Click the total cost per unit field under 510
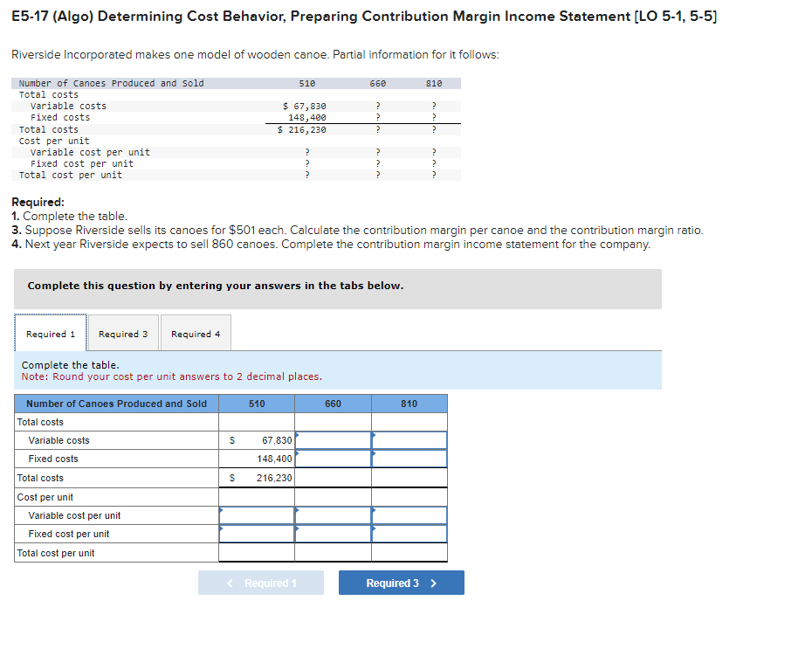Viewport: 812px width, 649px height. (258, 552)
